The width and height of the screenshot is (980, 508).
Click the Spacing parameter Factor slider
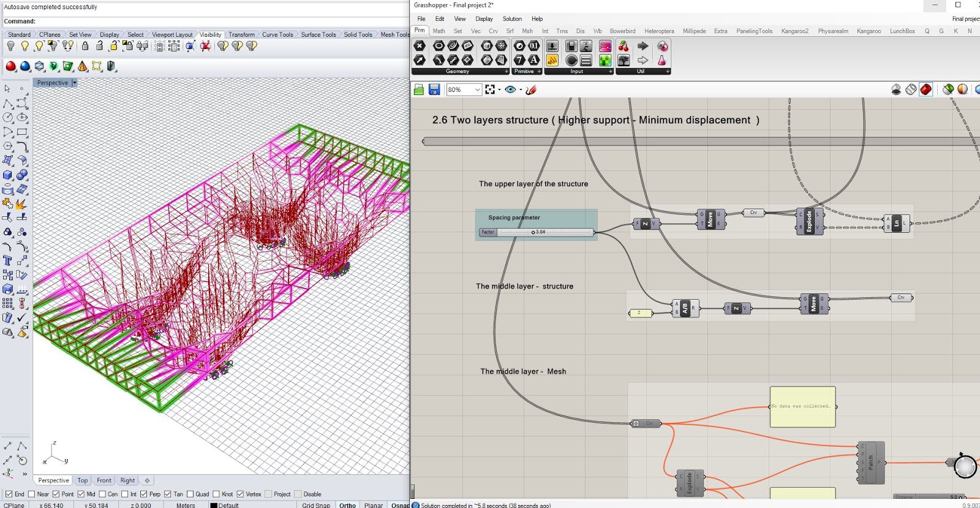536,232
